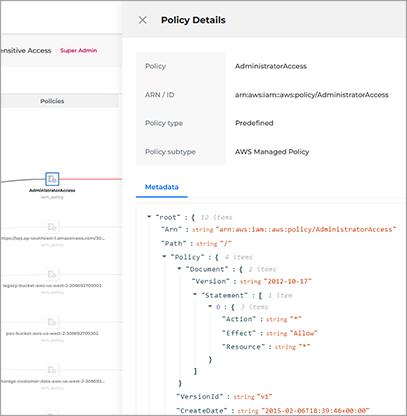Click the Predefined policy type value
Viewport: 407px width, 416px height.
click(x=254, y=123)
